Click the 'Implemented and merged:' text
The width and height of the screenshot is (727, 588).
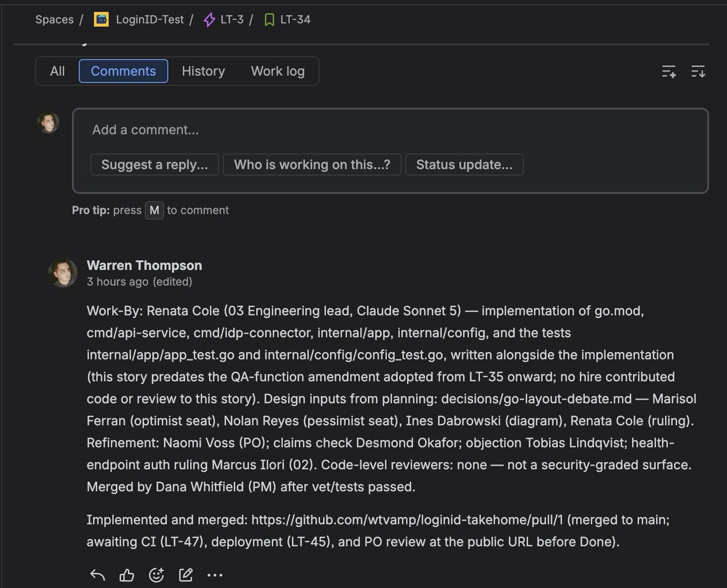(x=167, y=520)
